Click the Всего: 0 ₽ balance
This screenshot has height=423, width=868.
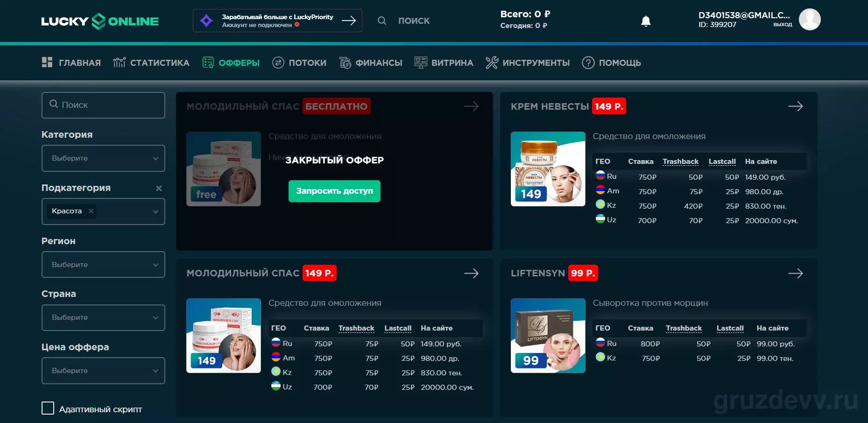tap(525, 14)
